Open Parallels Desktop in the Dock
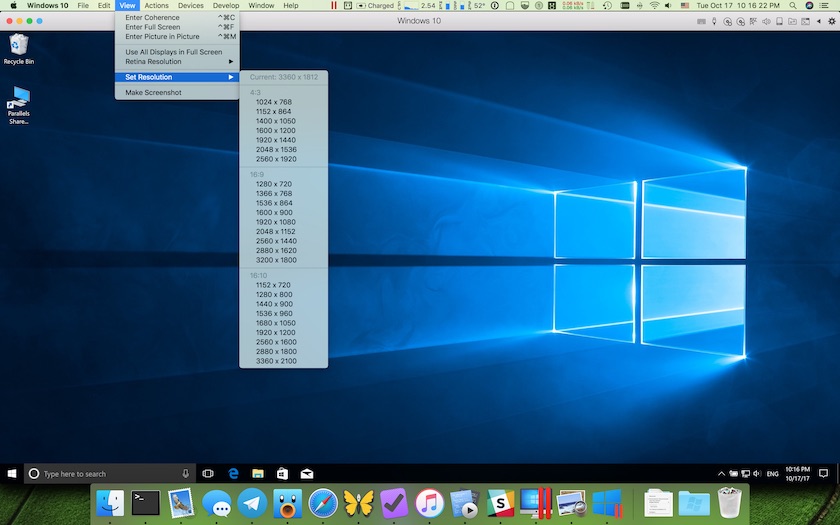The height and width of the screenshot is (525, 840). coord(536,503)
